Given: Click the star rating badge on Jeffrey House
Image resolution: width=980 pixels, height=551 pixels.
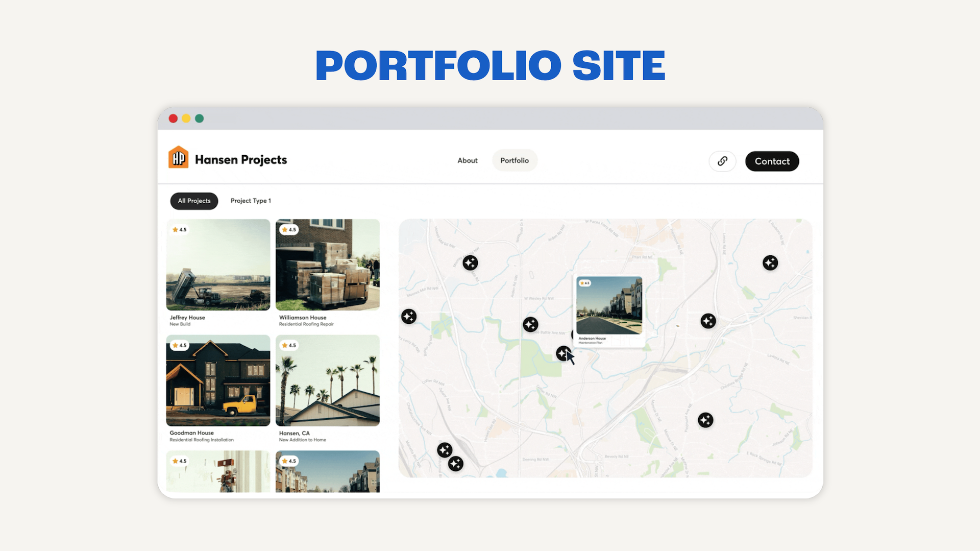Looking at the screenshot, I should click(180, 229).
